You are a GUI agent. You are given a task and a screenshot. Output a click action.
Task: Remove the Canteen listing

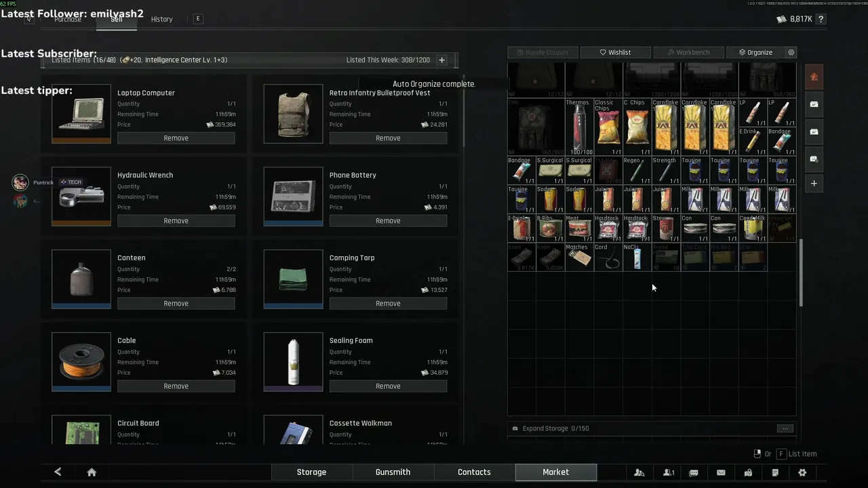(x=176, y=304)
